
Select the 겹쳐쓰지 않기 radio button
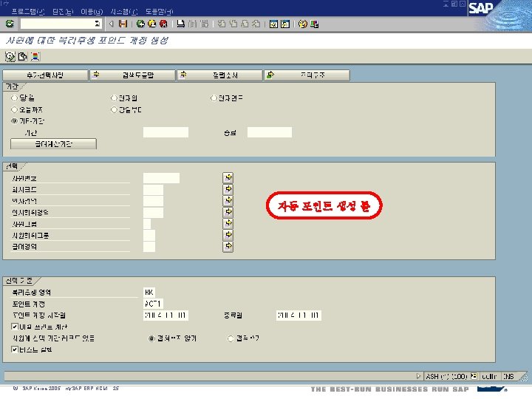pos(151,338)
